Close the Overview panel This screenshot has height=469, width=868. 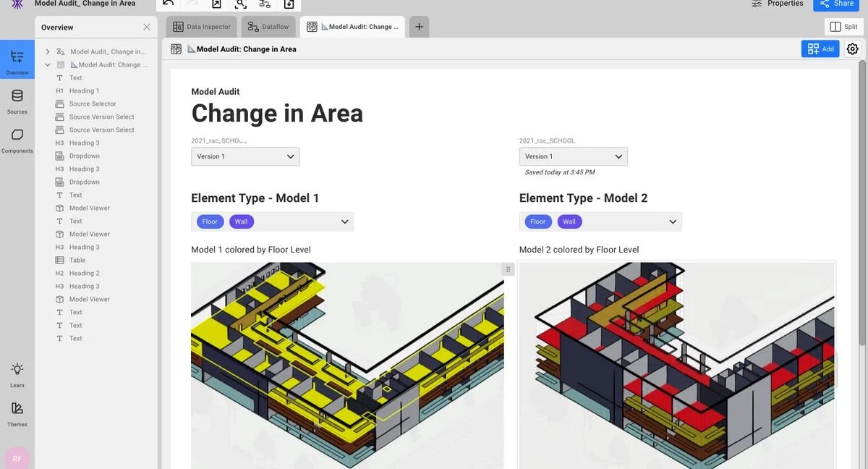(x=147, y=27)
